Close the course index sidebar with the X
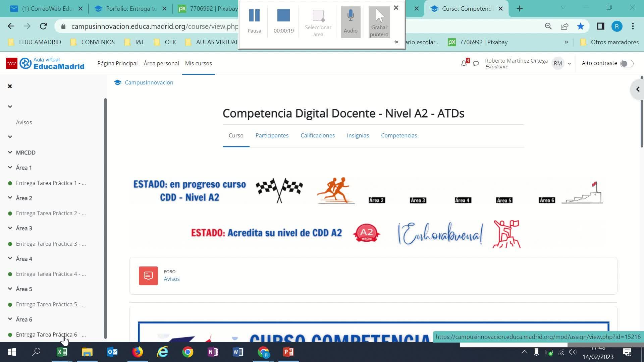644x362 pixels. coord(10,86)
